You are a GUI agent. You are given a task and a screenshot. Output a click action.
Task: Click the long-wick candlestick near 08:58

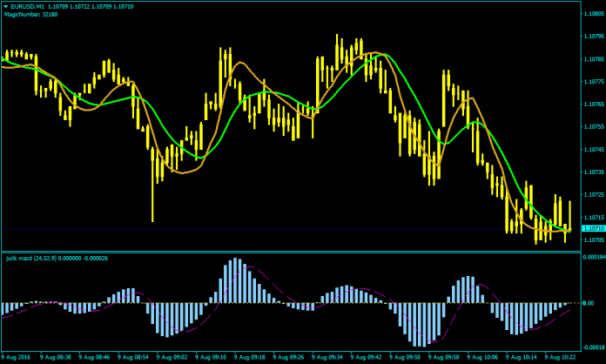click(152, 187)
